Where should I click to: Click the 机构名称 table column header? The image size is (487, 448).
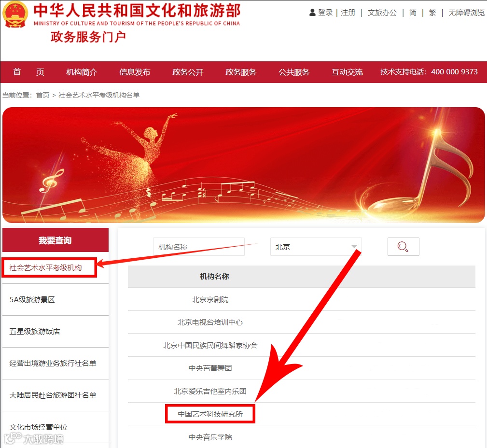click(x=214, y=276)
